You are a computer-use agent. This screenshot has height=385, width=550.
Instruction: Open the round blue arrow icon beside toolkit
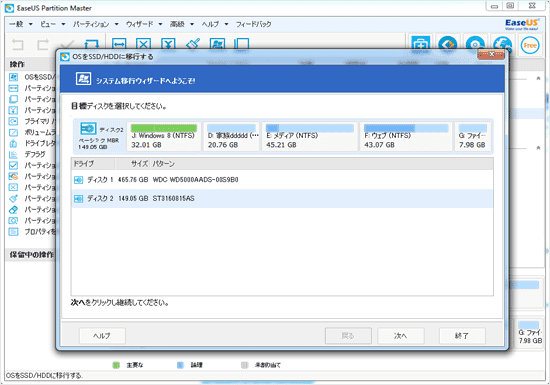(x=448, y=45)
